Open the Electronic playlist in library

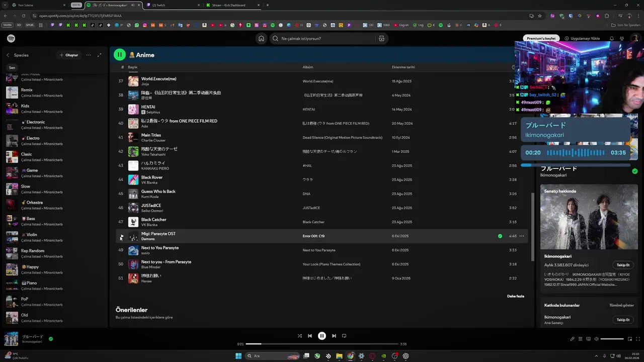point(55,125)
